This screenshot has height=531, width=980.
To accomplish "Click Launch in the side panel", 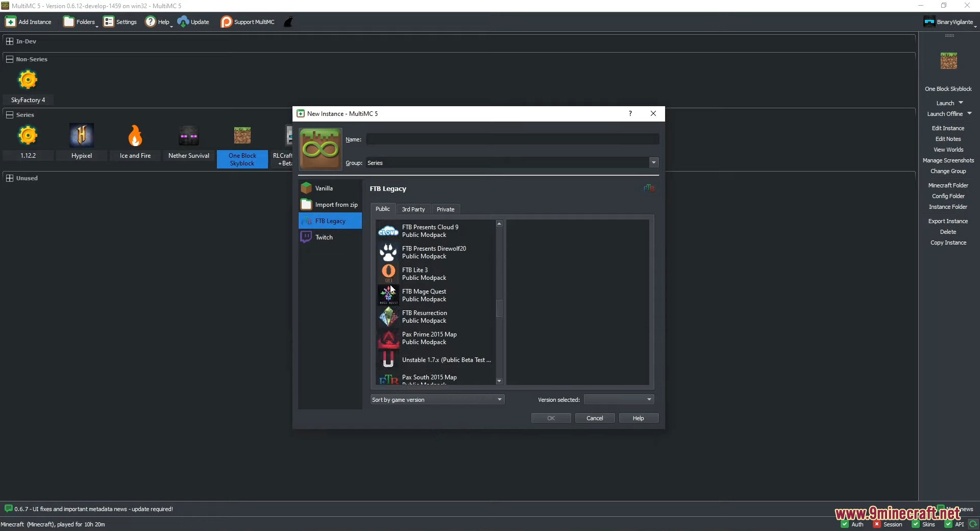I will [x=945, y=103].
